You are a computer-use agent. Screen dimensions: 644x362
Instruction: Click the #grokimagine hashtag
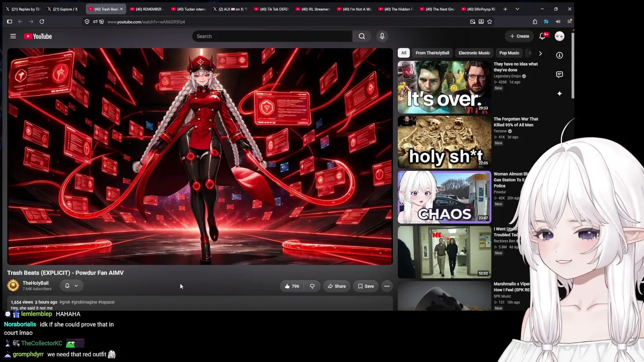[x=84, y=302]
